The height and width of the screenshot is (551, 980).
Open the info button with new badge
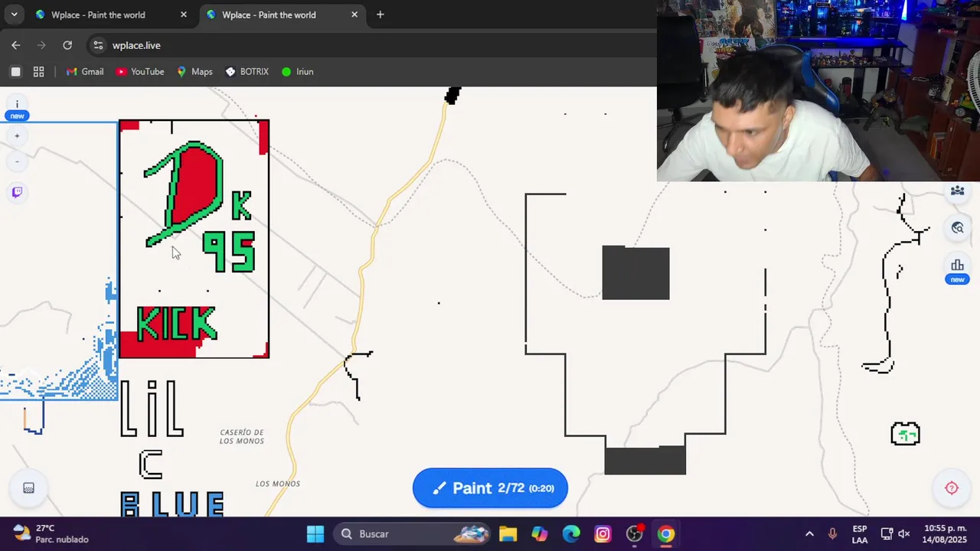click(x=17, y=105)
